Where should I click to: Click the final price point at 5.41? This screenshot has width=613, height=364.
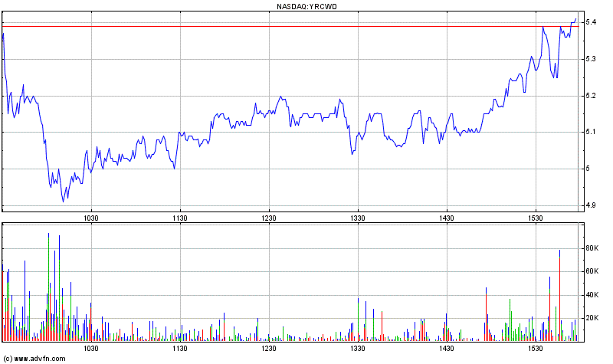575,18
